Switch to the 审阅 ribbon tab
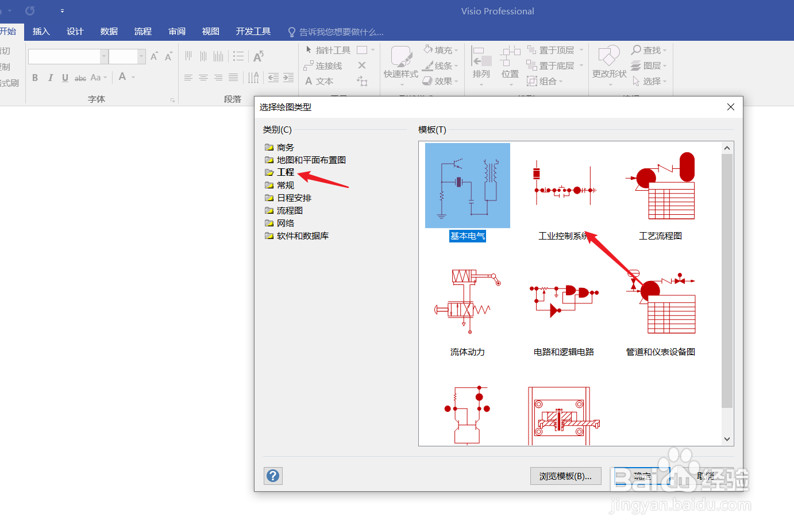 177,32
